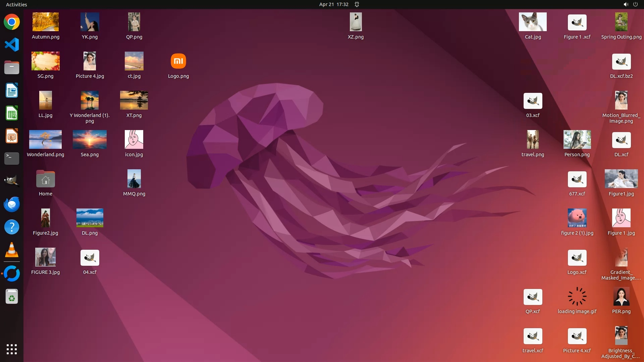Image resolution: width=644 pixels, height=362 pixels.
Task: Select the Logo.png Mi icon file
Action: coord(178,61)
